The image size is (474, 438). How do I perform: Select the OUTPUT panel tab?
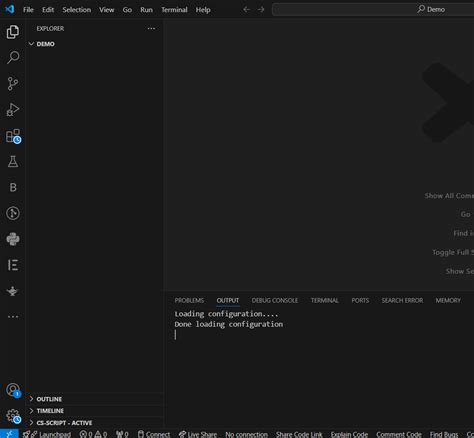(228, 300)
